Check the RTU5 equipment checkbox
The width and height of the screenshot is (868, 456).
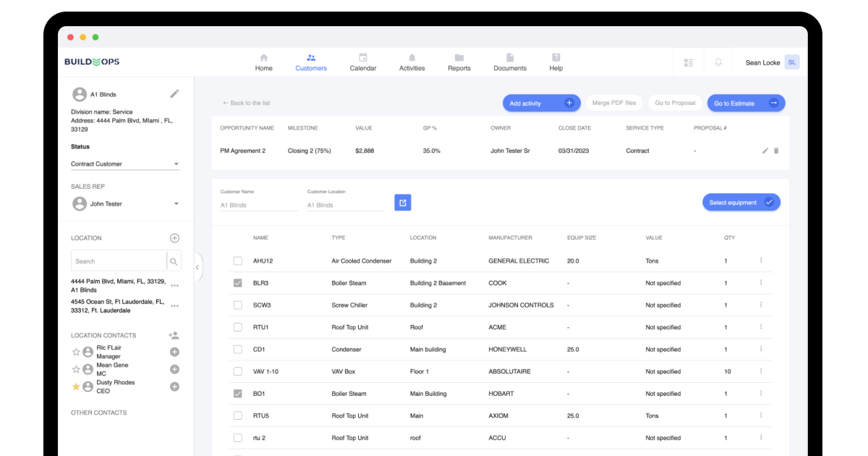tap(238, 415)
